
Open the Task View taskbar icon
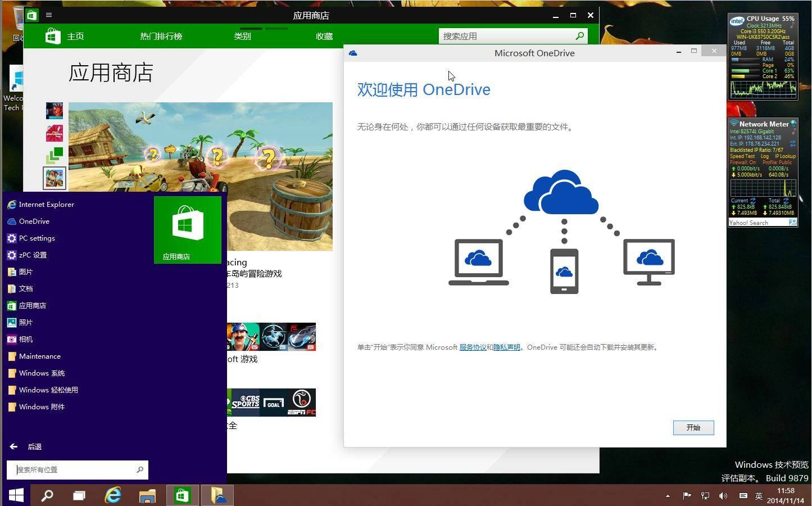click(x=79, y=495)
